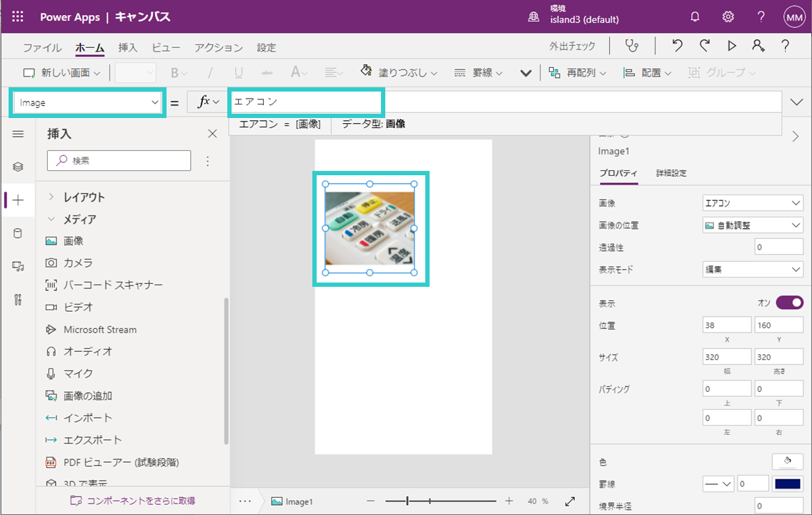812x515 pixels.
Task: Close the 挿入 panel
Action: [212, 134]
